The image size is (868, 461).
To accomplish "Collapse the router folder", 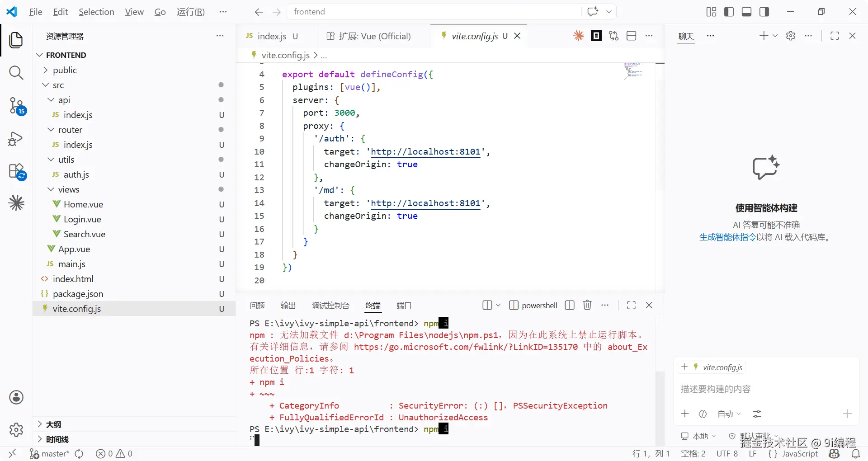I will 51,130.
